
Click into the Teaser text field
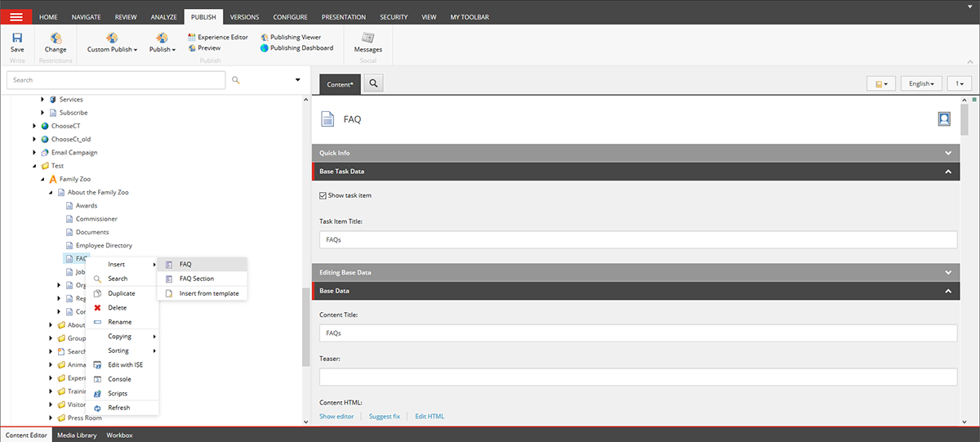pos(637,377)
